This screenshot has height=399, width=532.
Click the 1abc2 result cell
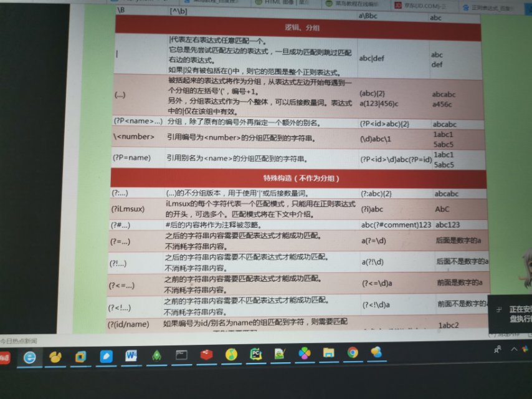pyautogui.click(x=449, y=325)
